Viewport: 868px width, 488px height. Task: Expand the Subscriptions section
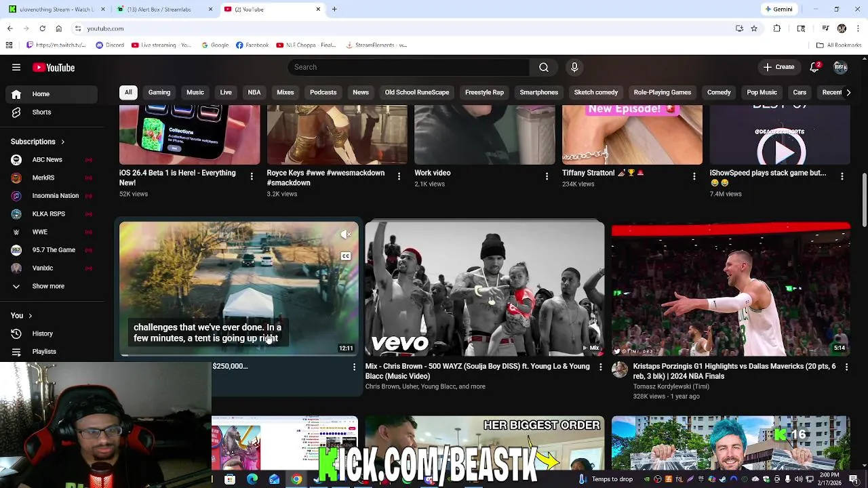click(37, 142)
